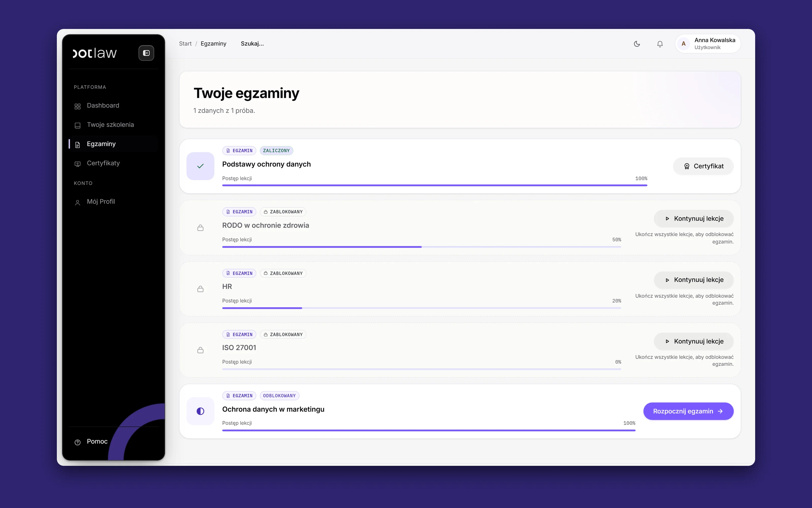Click the half-circle icon of Ochrona danych w marketingu
Screen dimensions: 812x508
coord(200,411)
